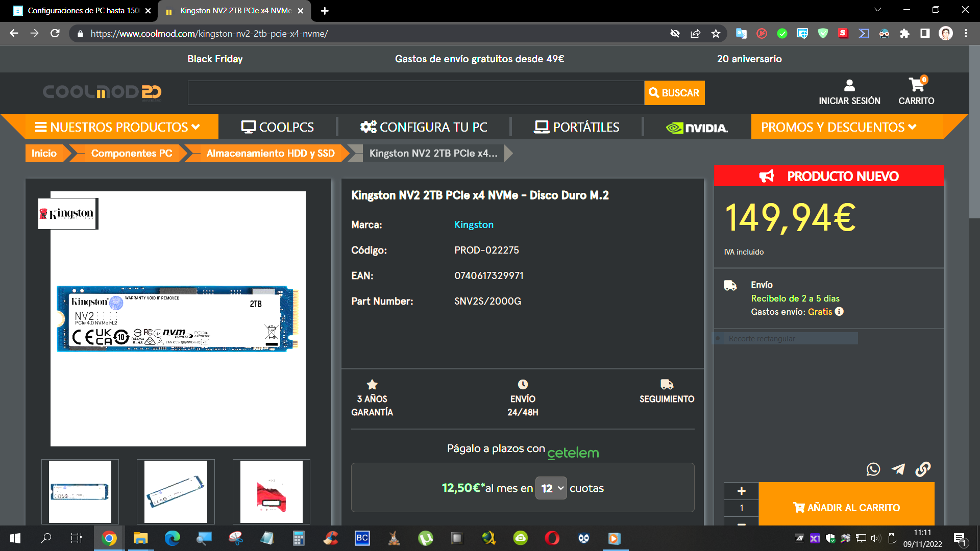Viewport: 980px width, 551px height.
Task: Bookmark this page with star icon
Action: [x=716, y=34]
